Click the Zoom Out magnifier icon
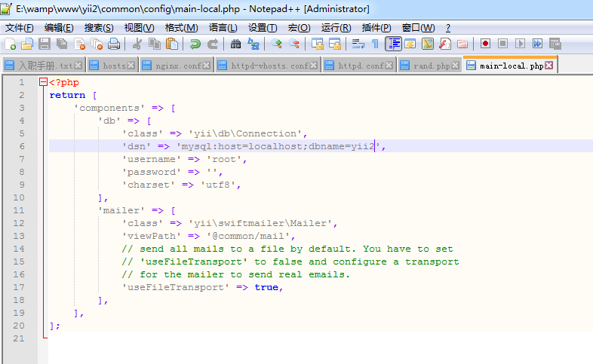Viewport: 593px width, 364px height. (293, 44)
